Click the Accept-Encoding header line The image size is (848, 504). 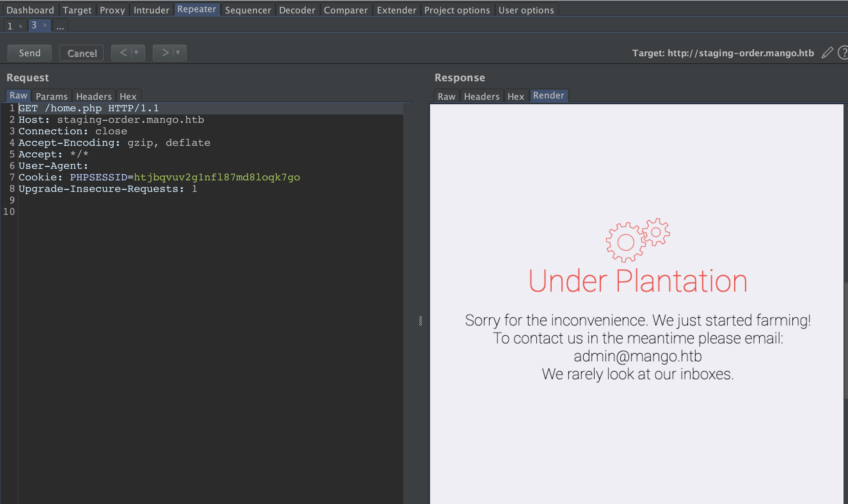[114, 143]
